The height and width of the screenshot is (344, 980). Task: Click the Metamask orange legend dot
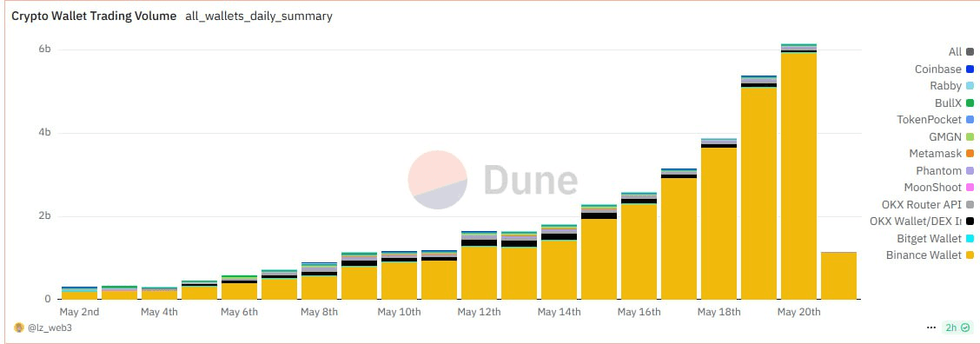click(x=970, y=153)
